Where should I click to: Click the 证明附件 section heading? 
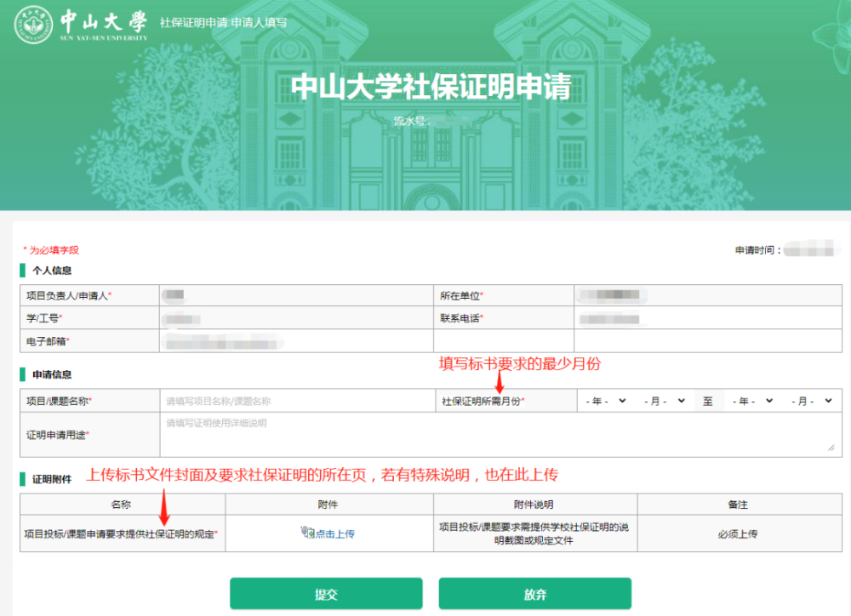52,479
